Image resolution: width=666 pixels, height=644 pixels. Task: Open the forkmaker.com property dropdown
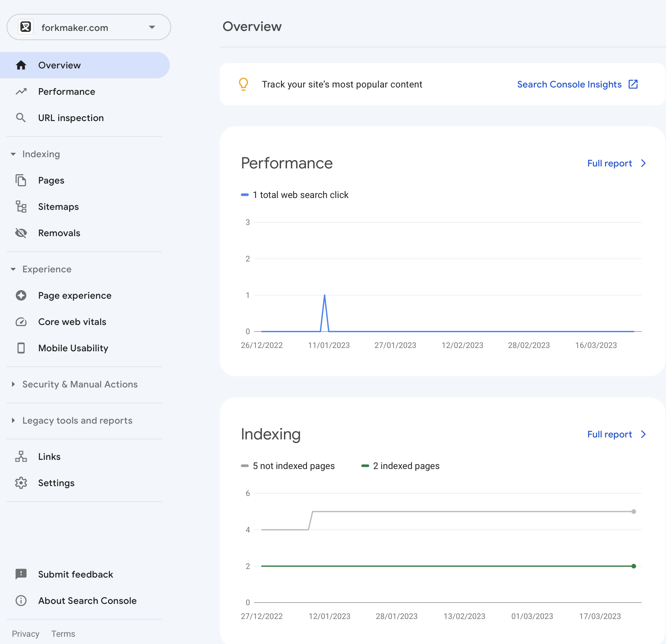click(x=89, y=27)
